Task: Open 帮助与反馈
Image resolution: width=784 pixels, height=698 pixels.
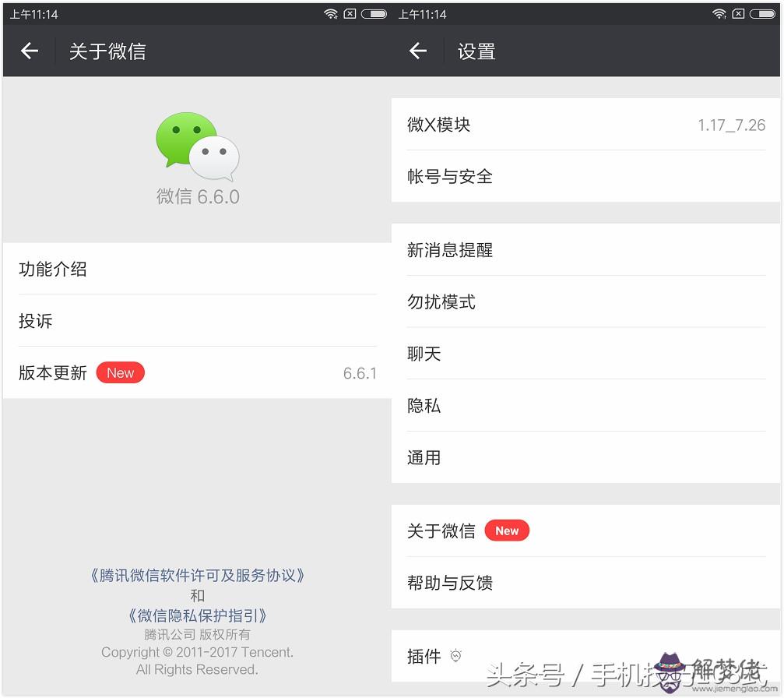Action: [x=585, y=583]
